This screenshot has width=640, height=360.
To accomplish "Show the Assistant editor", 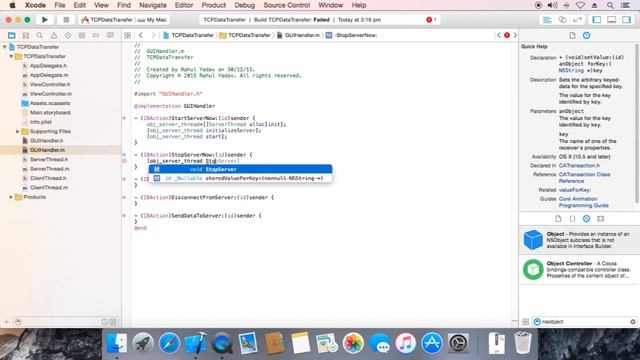I will coord(562,20).
